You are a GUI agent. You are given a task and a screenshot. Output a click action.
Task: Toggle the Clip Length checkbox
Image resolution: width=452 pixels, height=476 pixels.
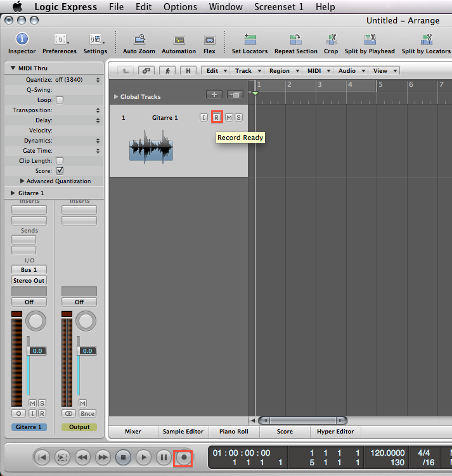(60, 161)
